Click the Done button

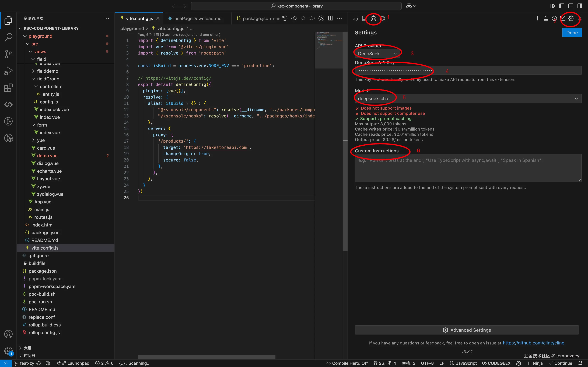tap(572, 33)
